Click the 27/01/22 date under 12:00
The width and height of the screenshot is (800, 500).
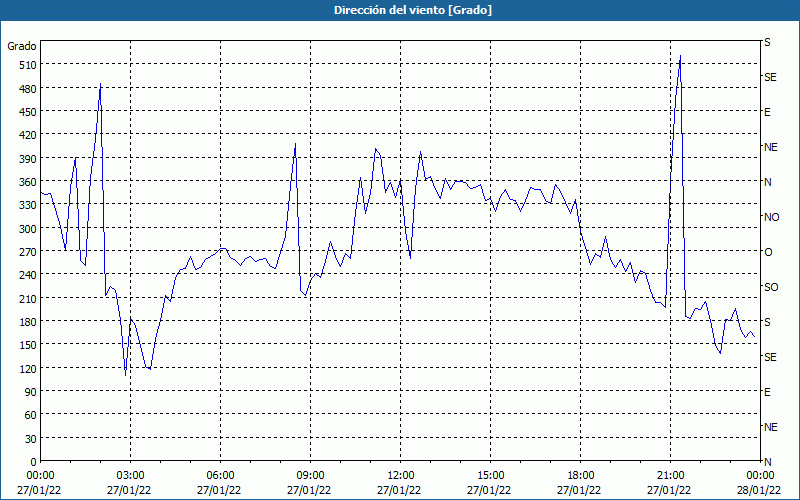click(399, 490)
